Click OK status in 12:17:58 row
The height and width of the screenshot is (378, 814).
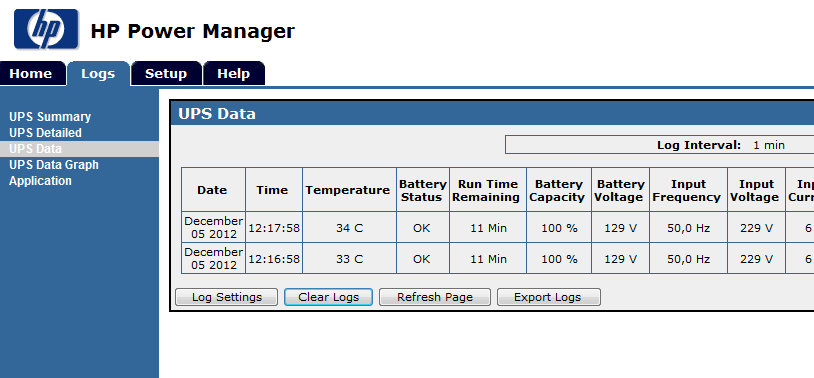click(422, 227)
